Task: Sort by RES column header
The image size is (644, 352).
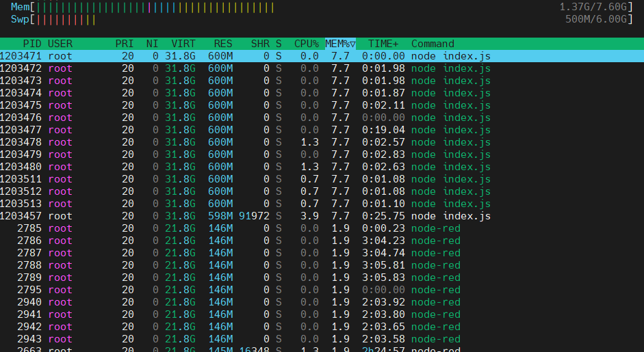Action: 223,44
